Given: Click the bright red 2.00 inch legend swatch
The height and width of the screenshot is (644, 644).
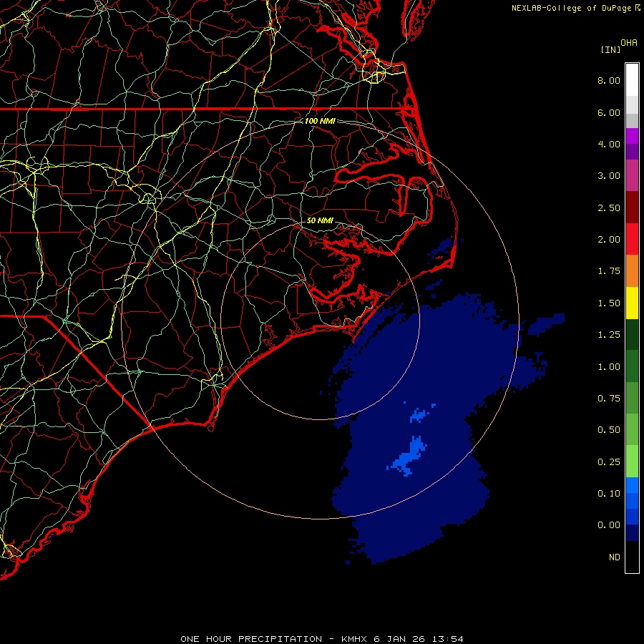Looking at the screenshot, I should click(x=632, y=239).
